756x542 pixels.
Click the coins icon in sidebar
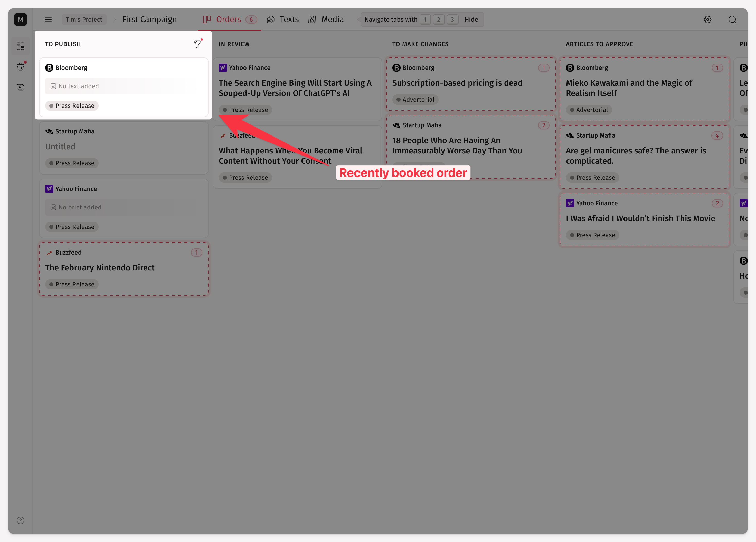pyautogui.click(x=20, y=87)
